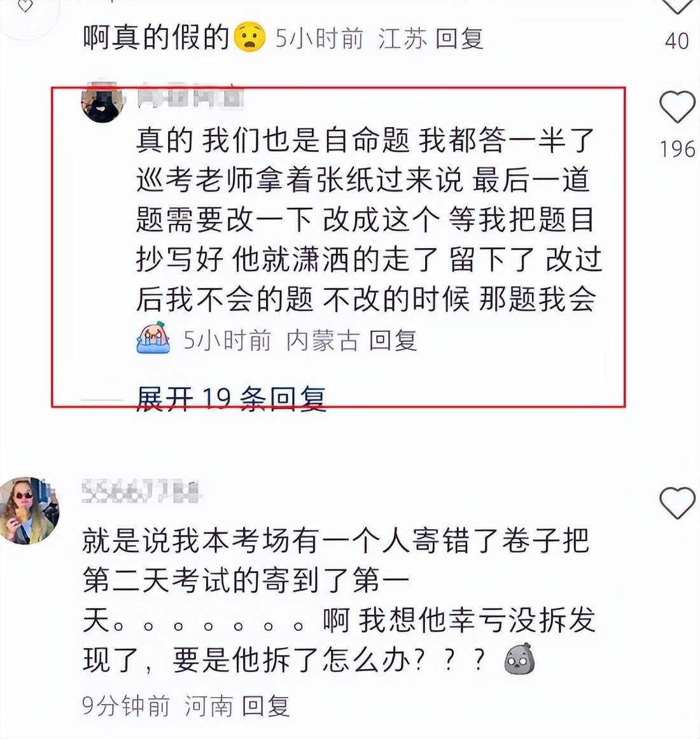Reply to the Jiangsu comment '啊真的假的'

pyautogui.click(x=459, y=39)
